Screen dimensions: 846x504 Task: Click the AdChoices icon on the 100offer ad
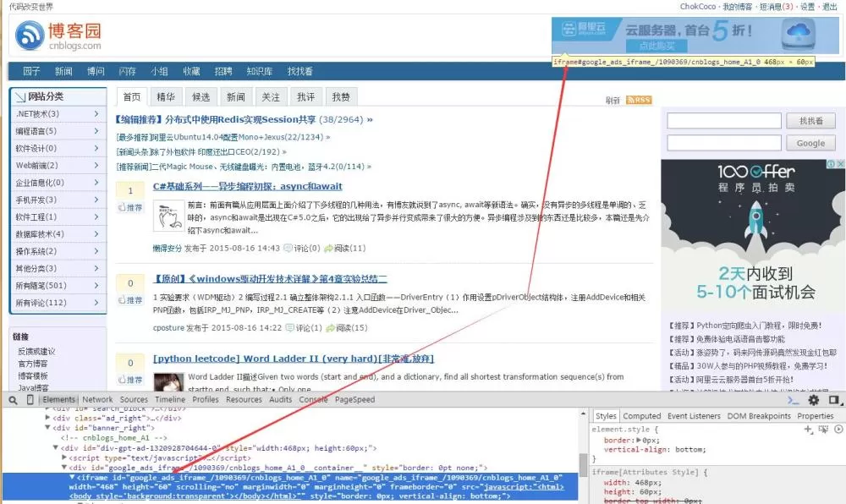(x=832, y=163)
